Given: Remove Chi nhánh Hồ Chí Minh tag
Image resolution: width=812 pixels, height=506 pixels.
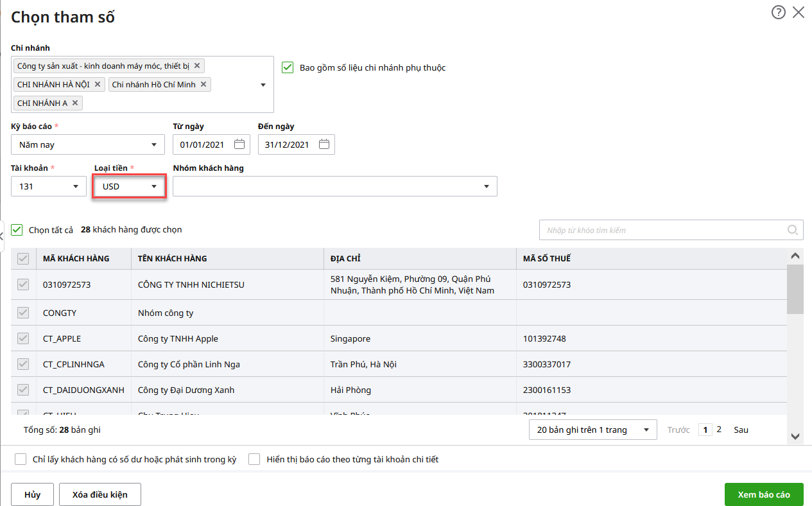Looking at the screenshot, I should [x=203, y=84].
